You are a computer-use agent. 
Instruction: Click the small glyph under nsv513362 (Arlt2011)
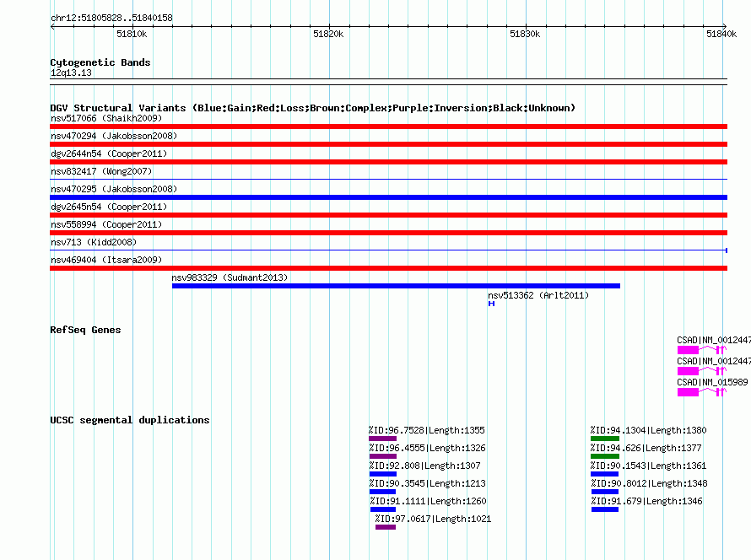pyautogui.click(x=491, y=304)
